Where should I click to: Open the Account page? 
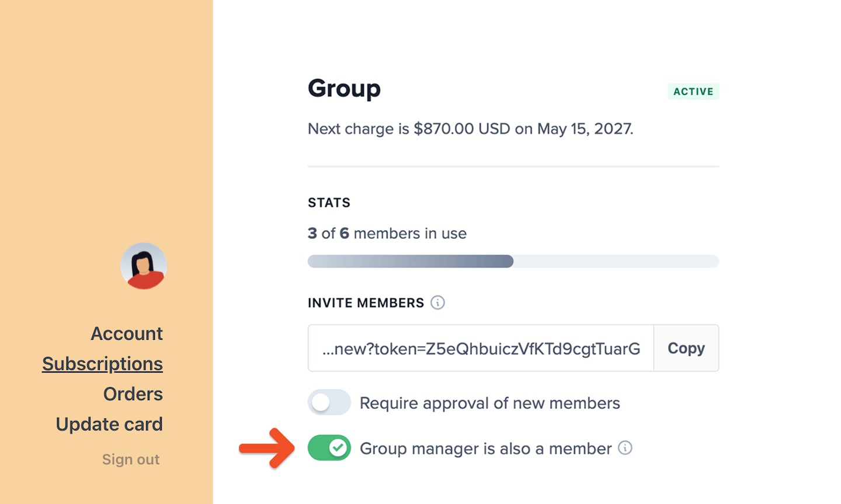pos(127,333)
